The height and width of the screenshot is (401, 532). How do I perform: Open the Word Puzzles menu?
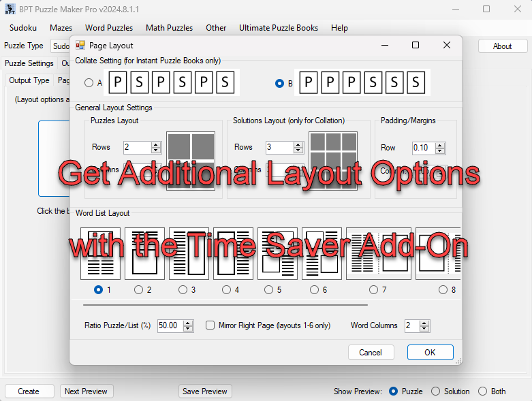pos(109,28)
